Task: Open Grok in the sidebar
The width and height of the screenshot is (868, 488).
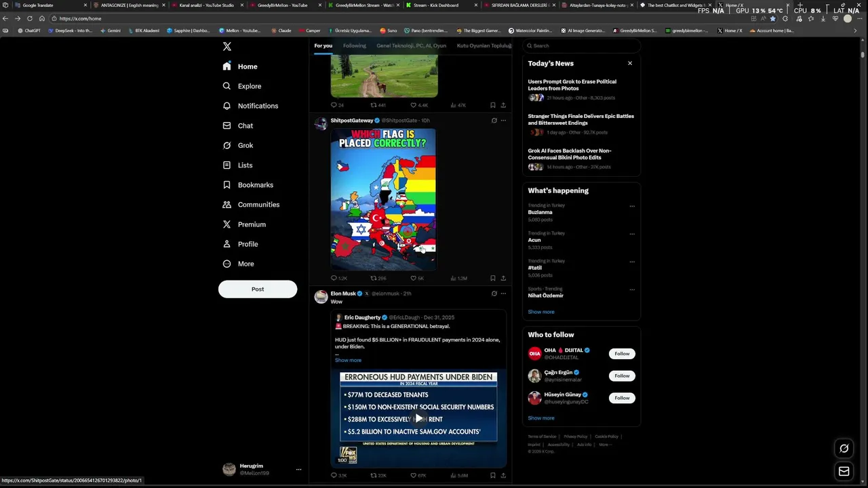Action: [x=238, y=145]
